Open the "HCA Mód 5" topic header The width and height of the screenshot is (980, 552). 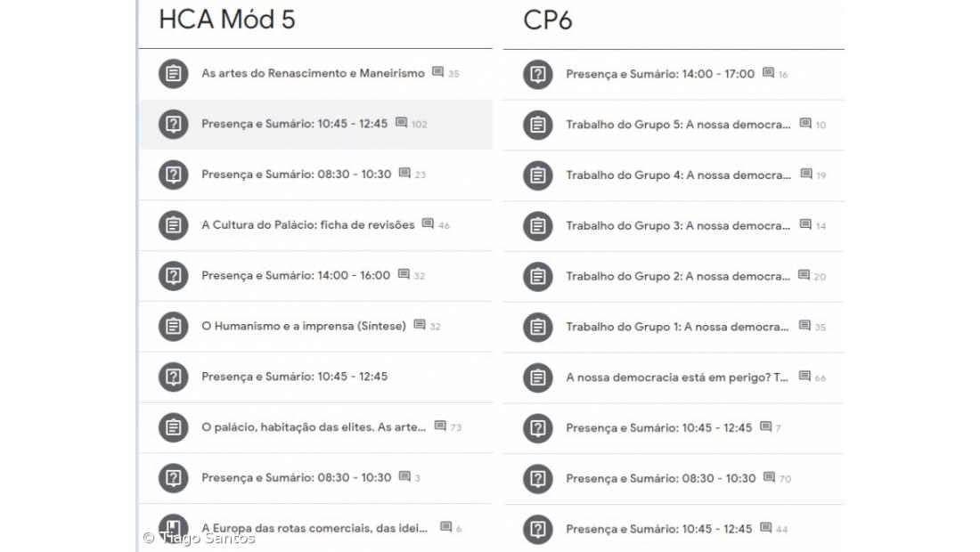[227, 20]
